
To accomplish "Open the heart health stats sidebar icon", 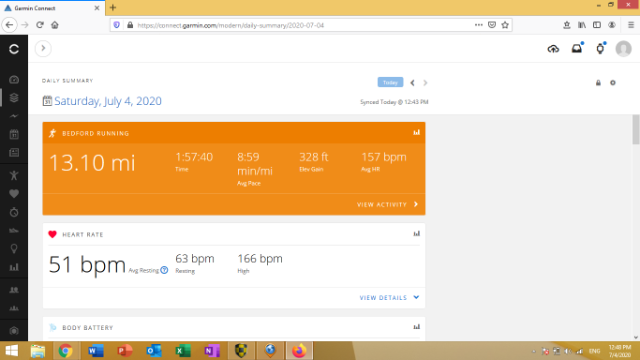I will [14, 194].
